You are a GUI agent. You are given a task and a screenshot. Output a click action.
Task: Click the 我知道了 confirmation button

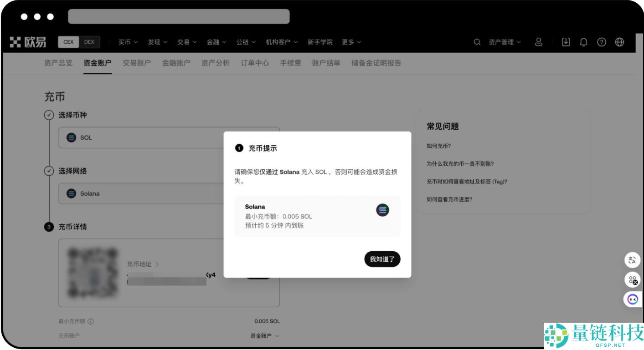(x=382, y=259)
